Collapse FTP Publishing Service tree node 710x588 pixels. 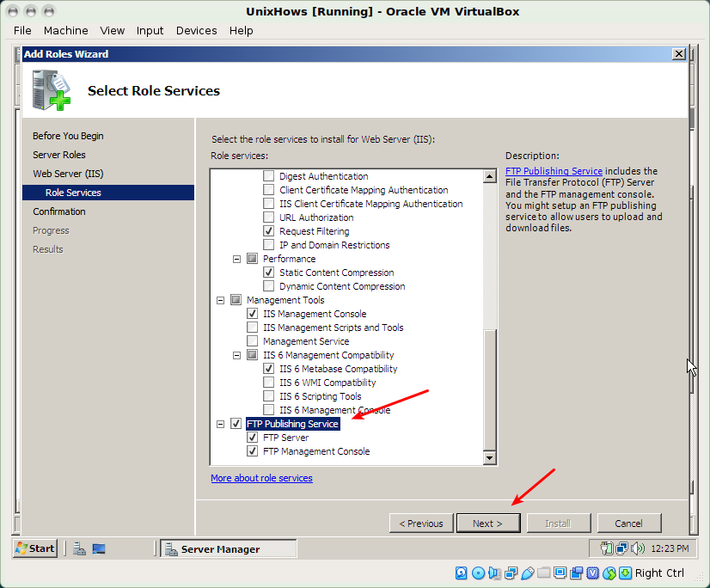click(x=221, y=424)
